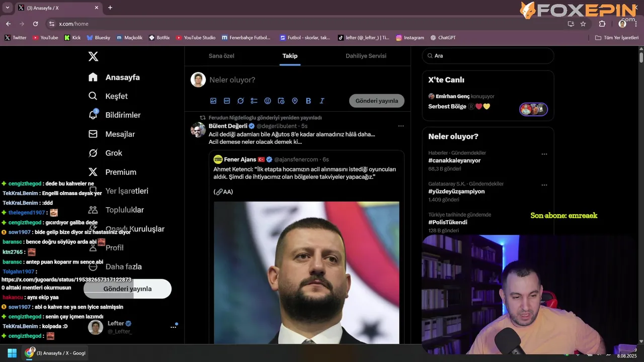The image size is (644, 362).
Task: Tag a location on the post
Action: click(295, 101)
